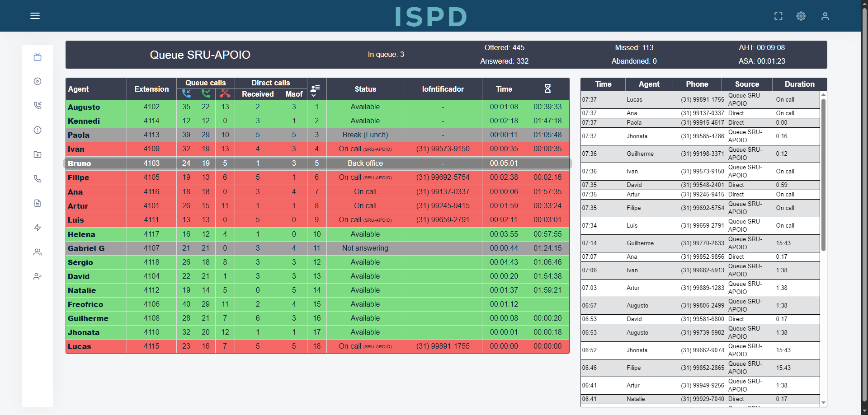Click the Offered: 445 statistic
868x415 pixels.
pyautogui.click(x=505, y=47)
